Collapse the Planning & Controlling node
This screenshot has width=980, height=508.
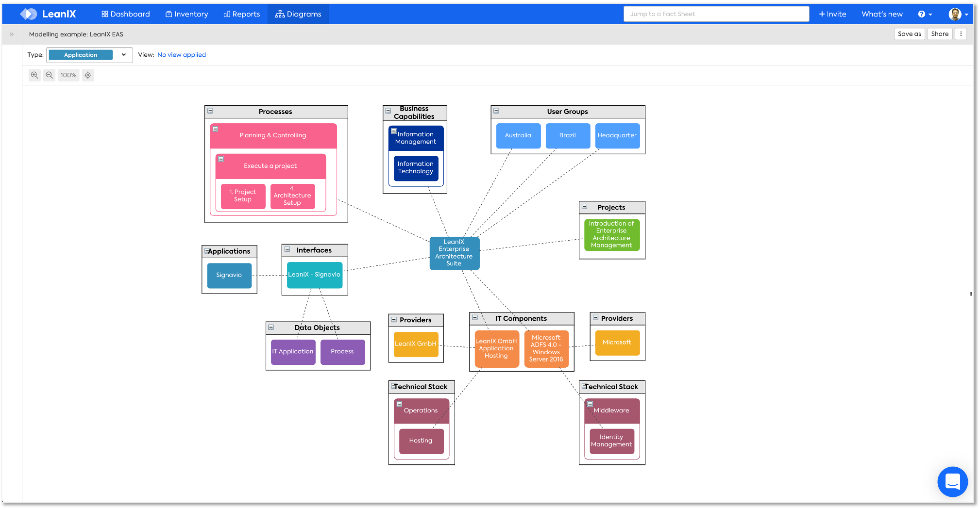point(216,129)
